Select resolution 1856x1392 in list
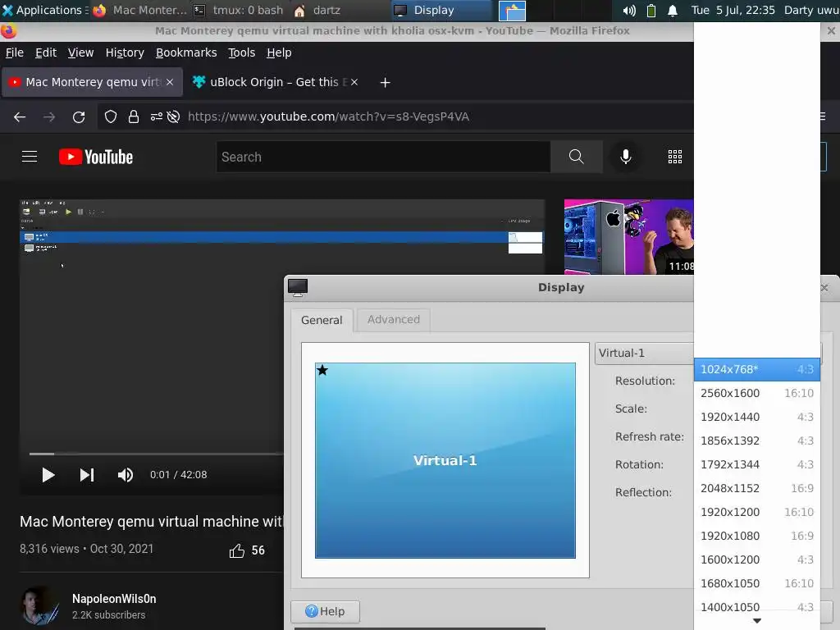This screenshot has height=630, width=840. [x=757, y=441]
